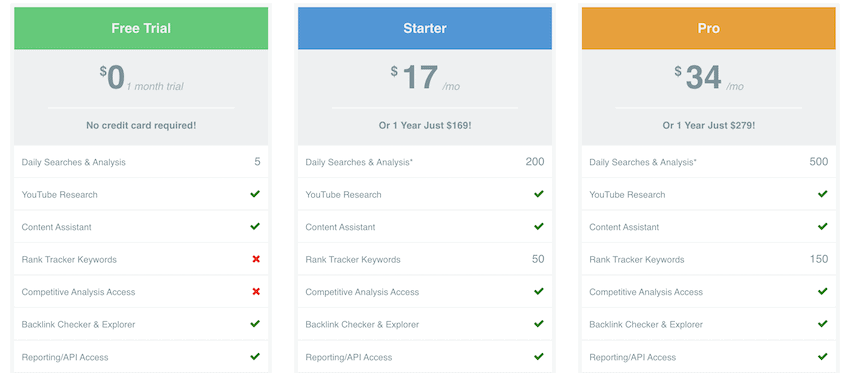Viewport: 850px width, 373px height.
Task: Click the Free Trial Content Assistant checkmark
Action: coord(255,226)
